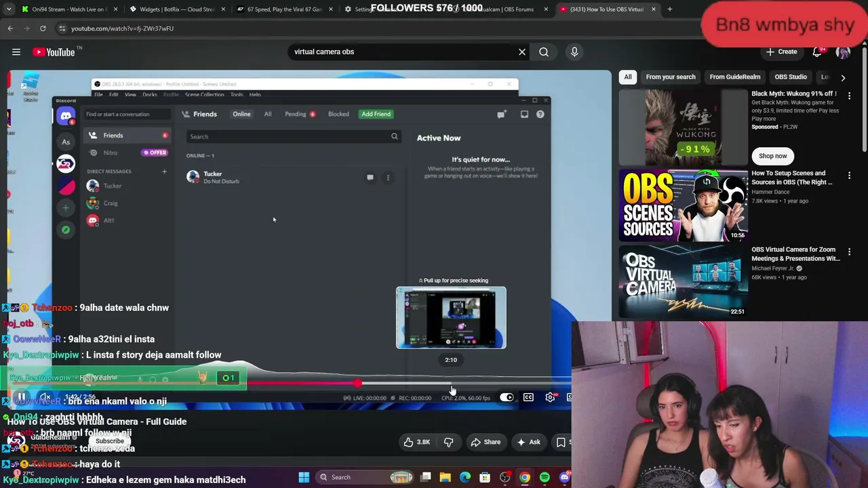The width and height of the screenshot is (868, 488).
Task: Toggle the autoplay switch in the player
Action: click(507, 397)
